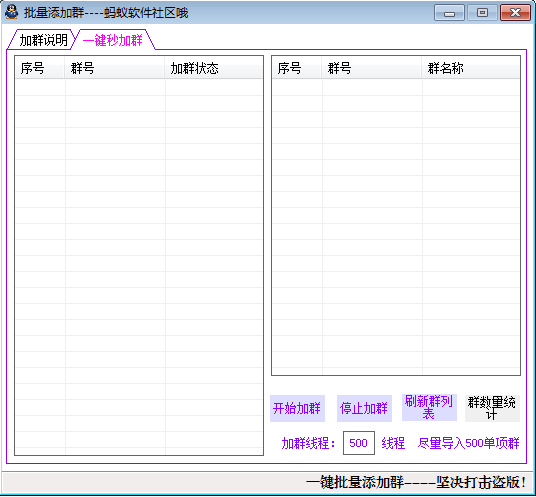Viewport: 536px width, 497px height.
Task: Click the 尽量导入500单项群 hint text
Action: pyautogui.click(x=468, y=443)
